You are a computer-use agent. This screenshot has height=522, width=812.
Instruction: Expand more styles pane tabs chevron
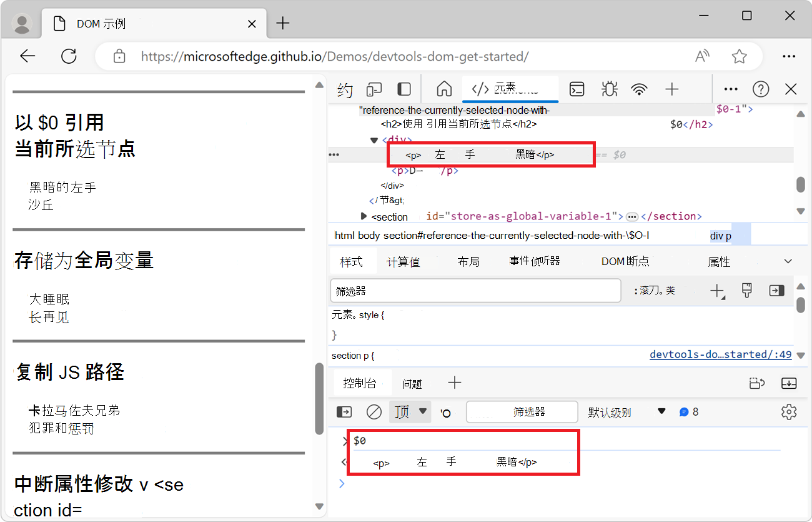coord(788,261)
